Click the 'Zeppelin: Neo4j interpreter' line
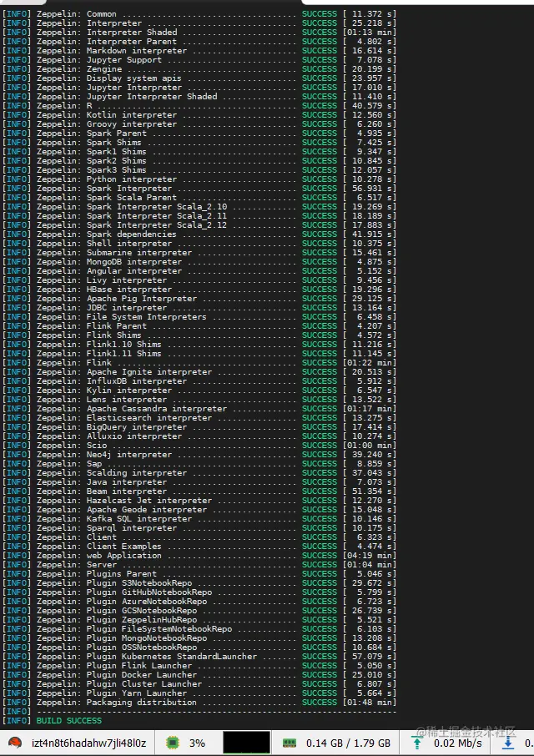This screenshot has height=756, width=534. click(x=199, y=454)
